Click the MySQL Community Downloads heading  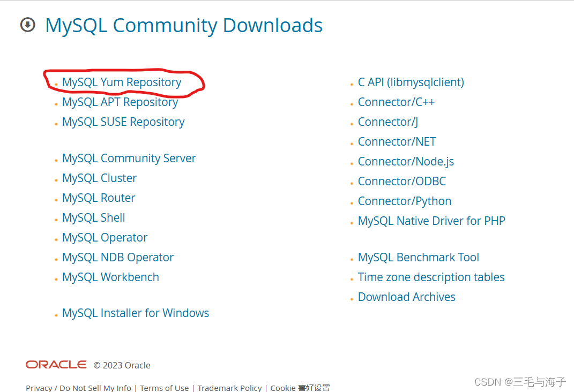pos(184,26)
